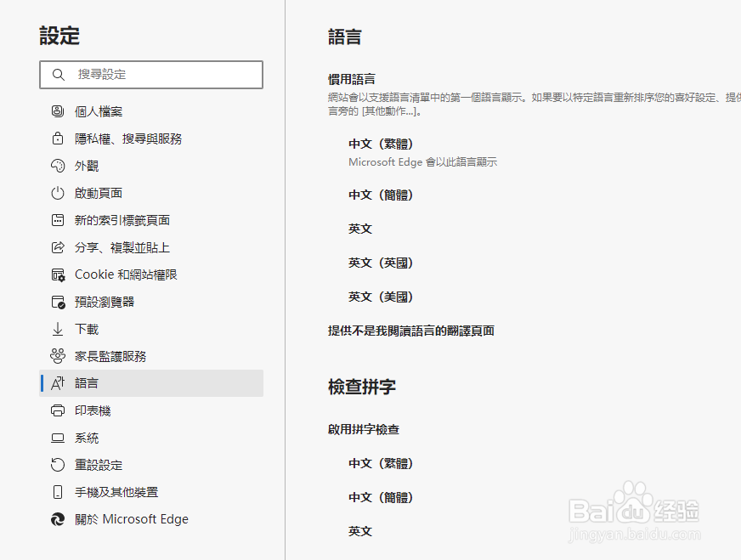The image size is (741, 560).
Task: Click 啟用拼字檢查 heading
Action: click(364, 430)
